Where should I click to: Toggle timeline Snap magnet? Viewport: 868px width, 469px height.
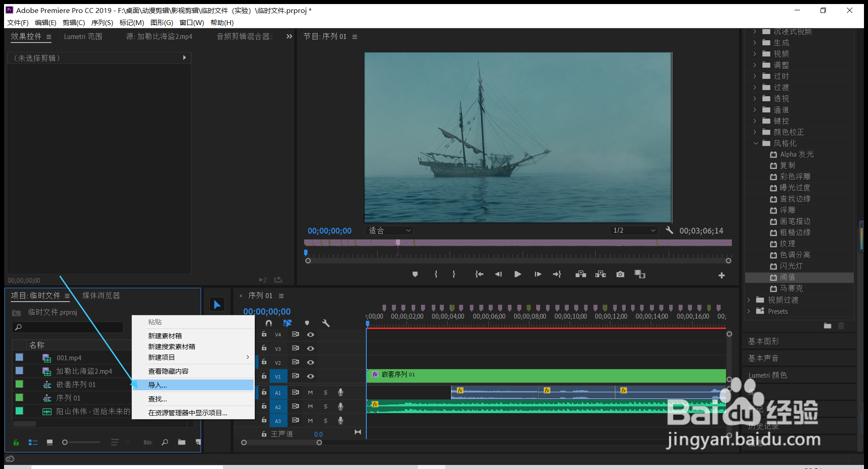pyautogui.click(x=269, y=323)
